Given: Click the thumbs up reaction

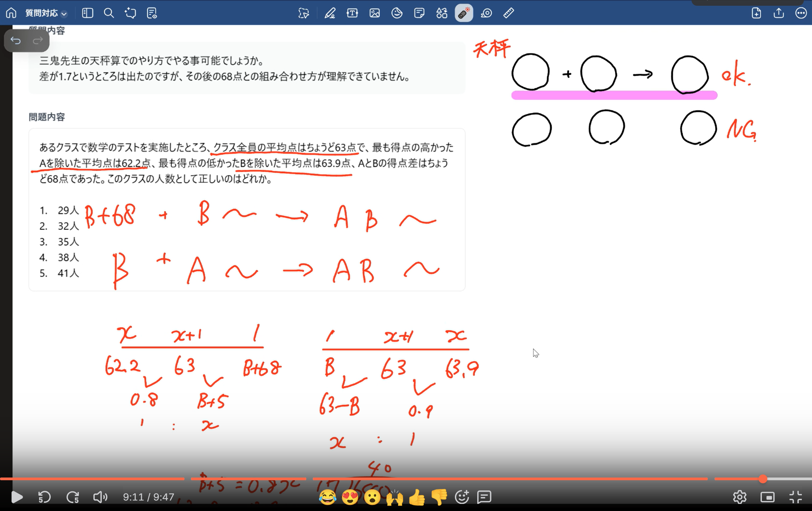Looking at the screenshot, I should [x=417, y=497].
